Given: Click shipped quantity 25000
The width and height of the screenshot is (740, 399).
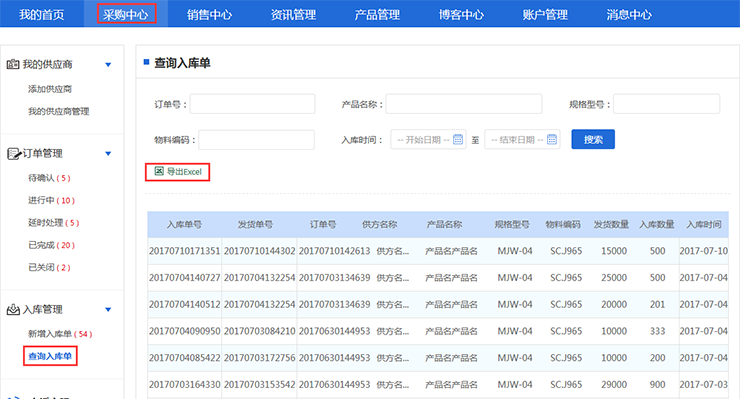Looking at the screenshot, I should pos(614,278).
